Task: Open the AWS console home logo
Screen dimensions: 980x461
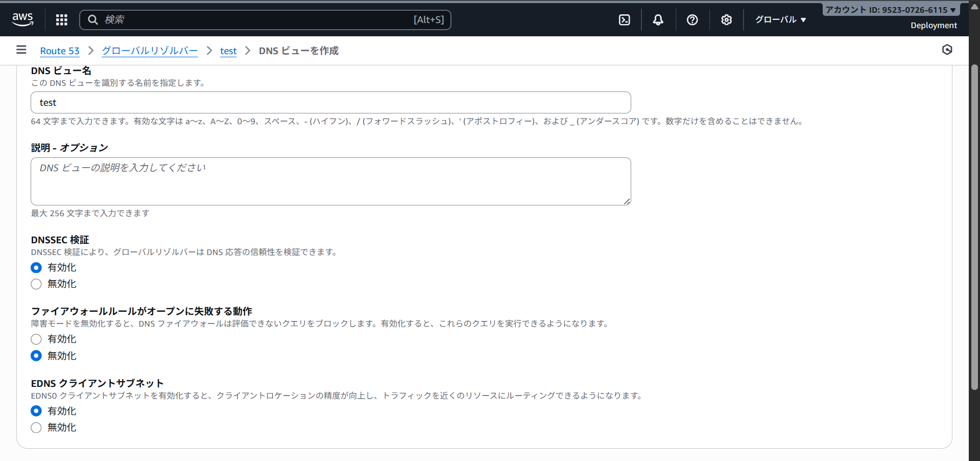Action: point(22,19)
